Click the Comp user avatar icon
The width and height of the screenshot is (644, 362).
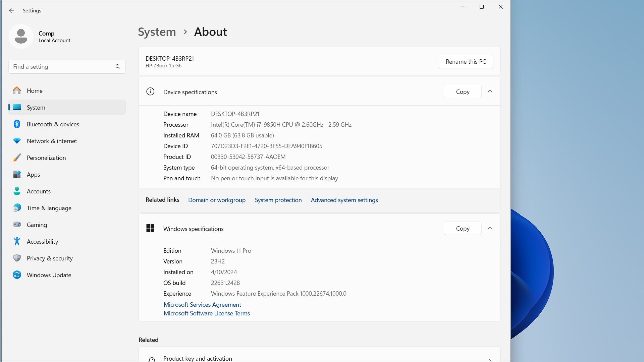coord(21,36)
